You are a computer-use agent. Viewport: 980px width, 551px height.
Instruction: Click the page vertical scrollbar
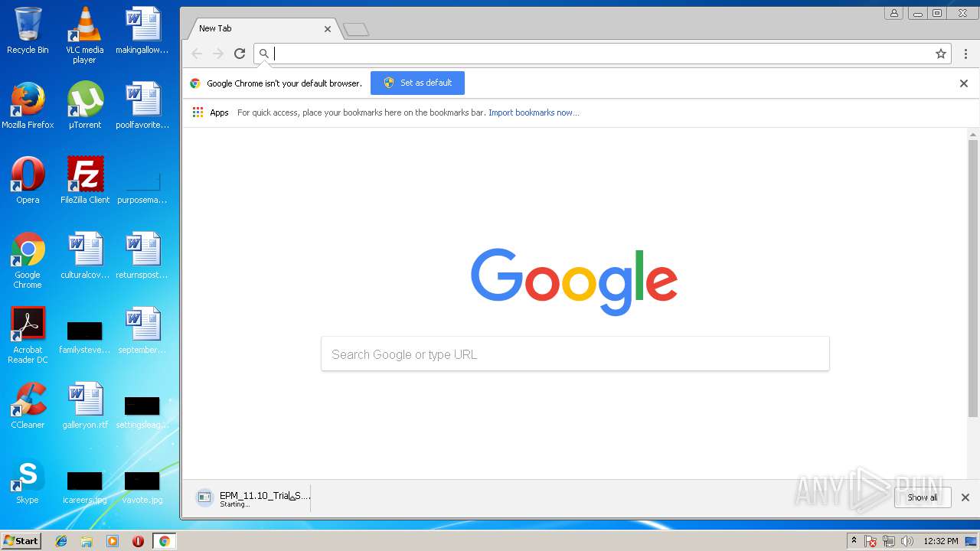tap(973, 279)
